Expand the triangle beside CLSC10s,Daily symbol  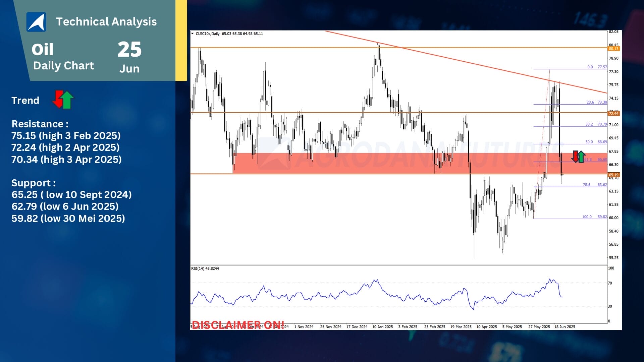click(193, 34)
